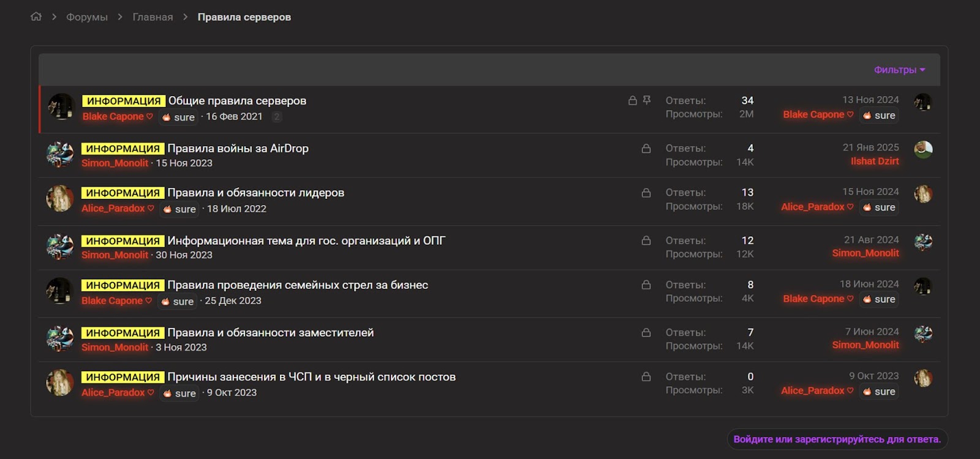
Task: Click ИНФОРМАЦИЯ prefix of Общие правила серверов
Action: click(x=124, y=101)
